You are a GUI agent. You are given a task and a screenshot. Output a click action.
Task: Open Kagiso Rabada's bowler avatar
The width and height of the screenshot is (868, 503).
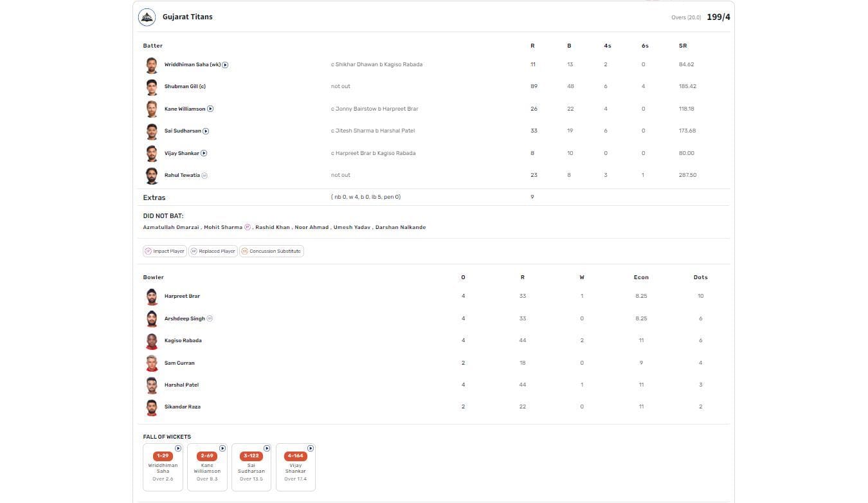(152, 341)
